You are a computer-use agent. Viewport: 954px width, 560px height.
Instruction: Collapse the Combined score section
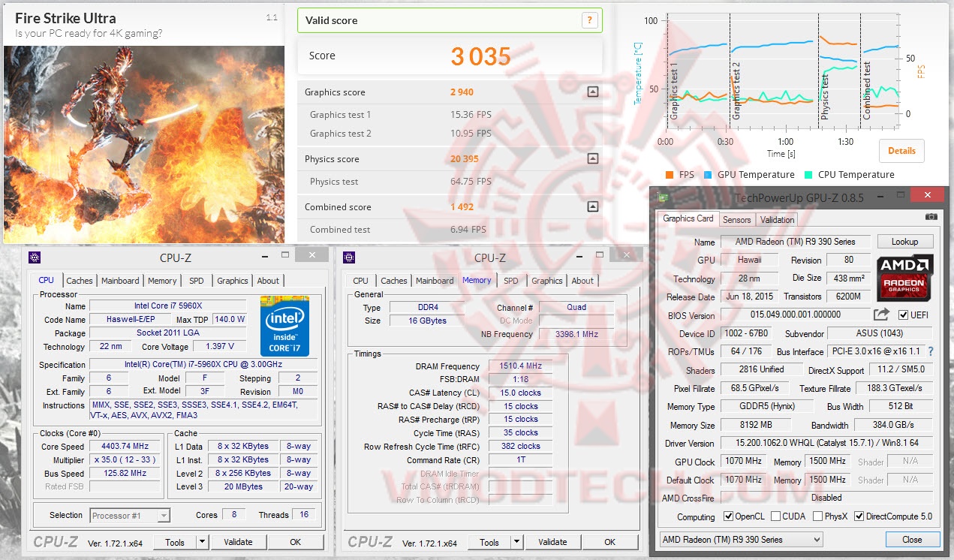point(592,207)
